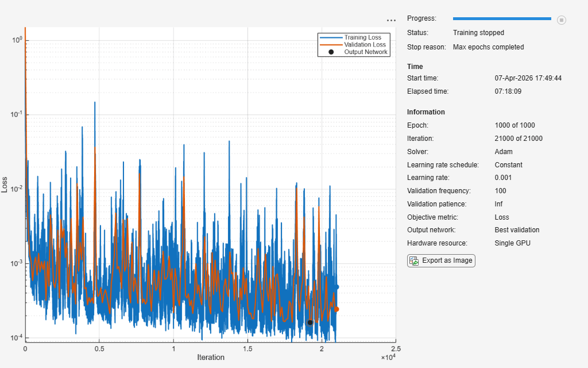588x368 pixels.
Task: Click the black dot symbol in the legend
Action: click(331, 52)
